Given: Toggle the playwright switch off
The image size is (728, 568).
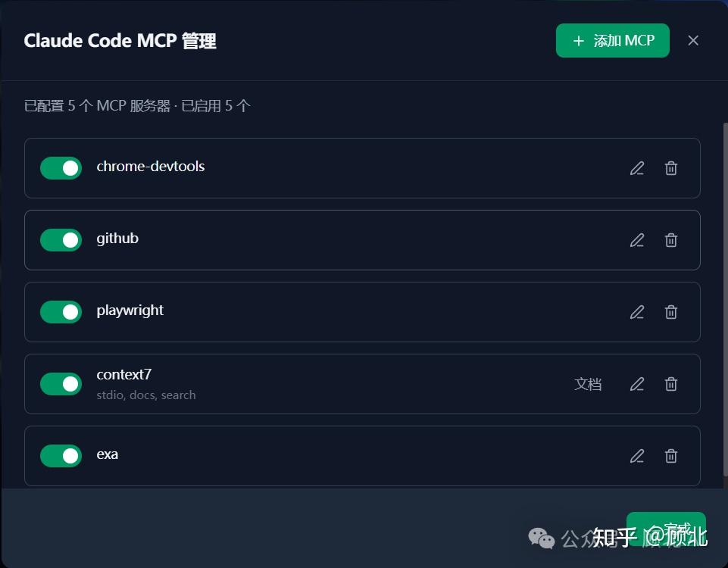Looking at the screenshot, I should 61,312.
